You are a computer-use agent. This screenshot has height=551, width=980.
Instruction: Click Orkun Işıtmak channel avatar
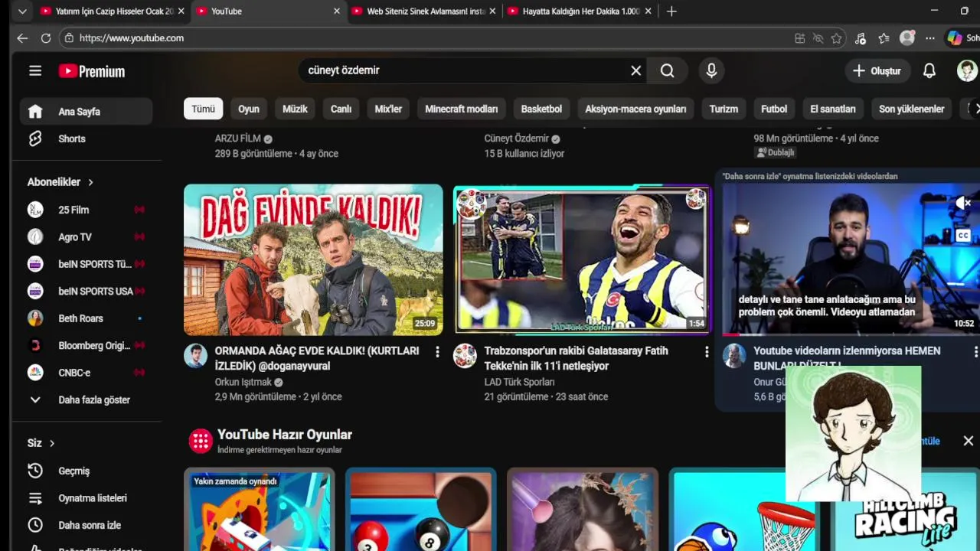tap(195, 356)
